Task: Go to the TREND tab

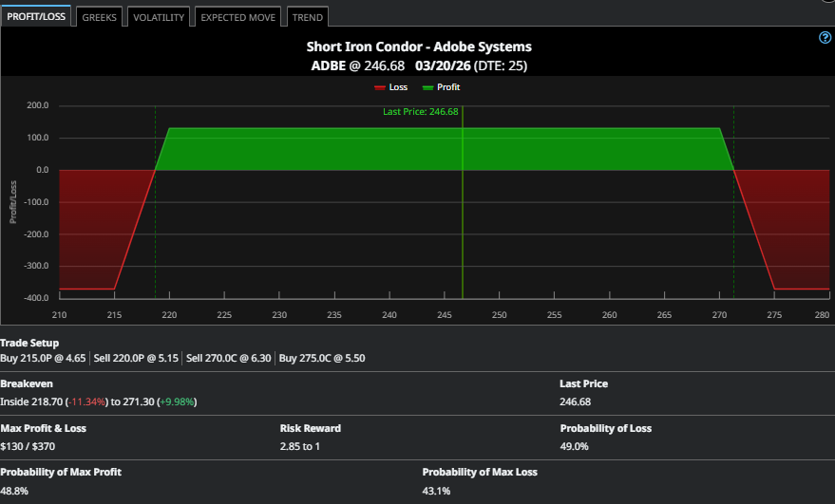Action: 307,17
